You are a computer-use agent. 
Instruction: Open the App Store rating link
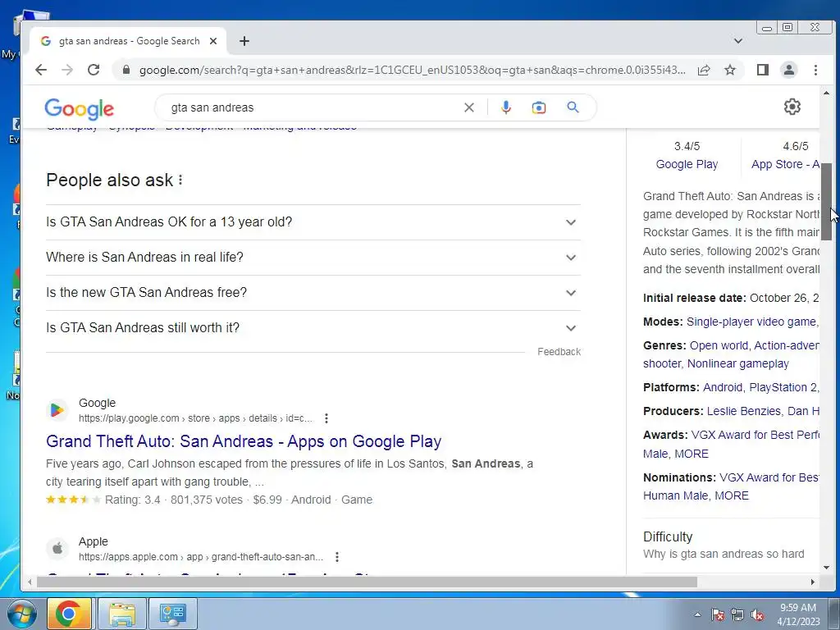click(x=785, y=164)
